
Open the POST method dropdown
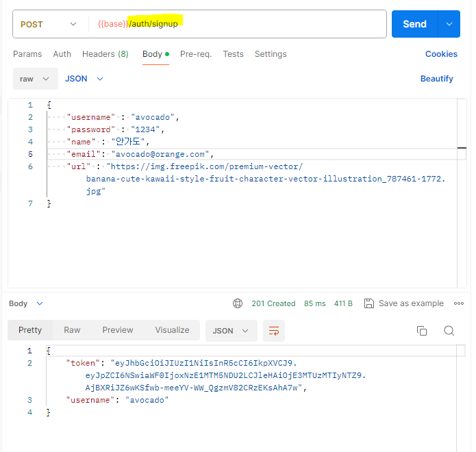(49, 24)
